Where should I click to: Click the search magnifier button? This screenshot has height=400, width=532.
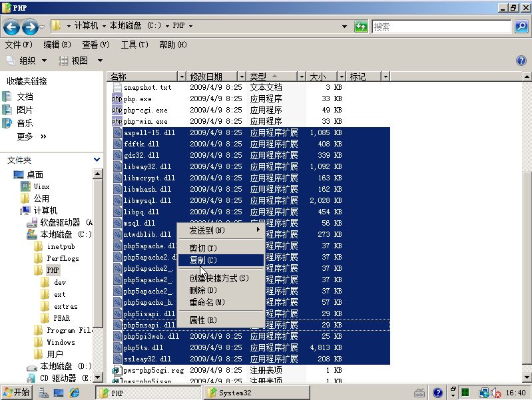point(521,27)
